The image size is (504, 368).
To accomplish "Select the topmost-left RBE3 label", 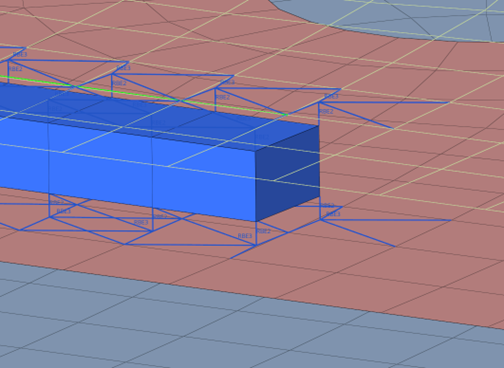I will pyautogui.click(x=20, y=54).
